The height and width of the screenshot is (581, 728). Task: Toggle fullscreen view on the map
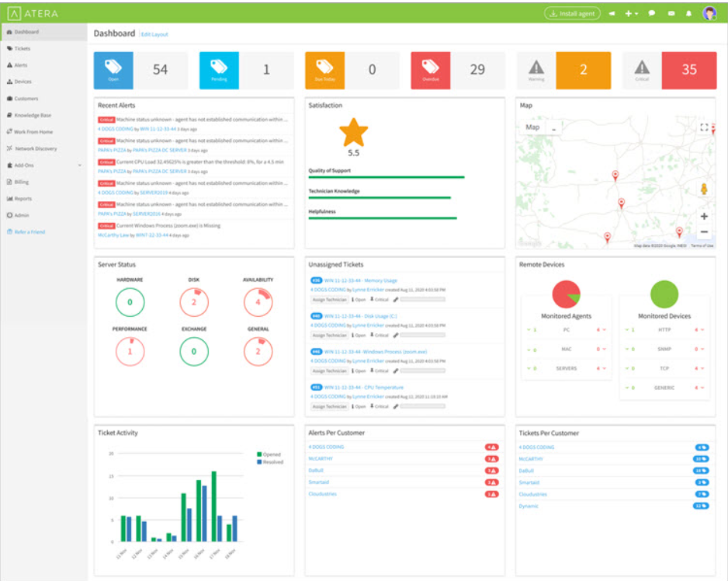pos(704,127)
